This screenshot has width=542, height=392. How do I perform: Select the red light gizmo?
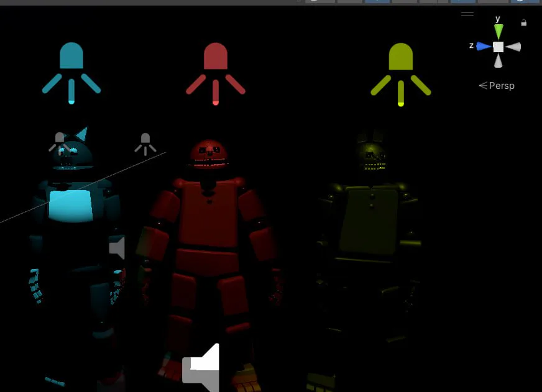[x=216, y=73]
